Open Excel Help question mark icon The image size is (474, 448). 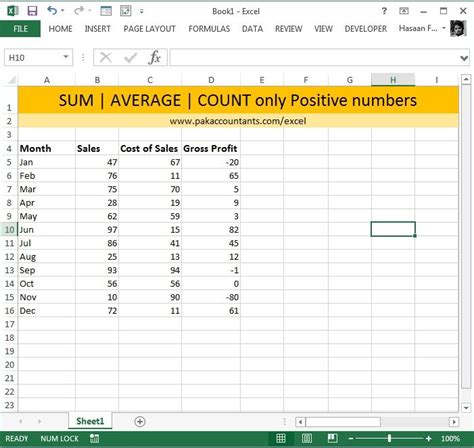[x=384, y=11]
